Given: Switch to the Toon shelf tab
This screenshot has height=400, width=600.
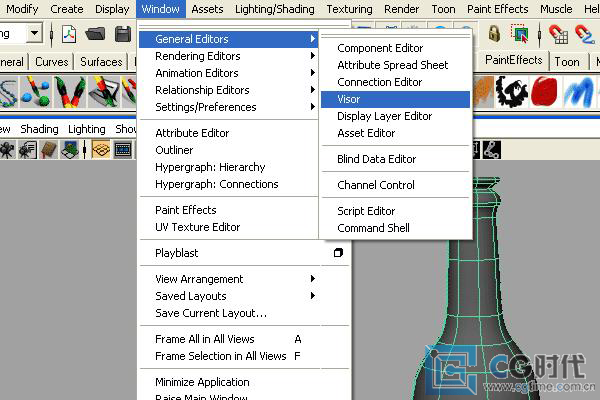Looking at the screenshot, I should 567,62.
